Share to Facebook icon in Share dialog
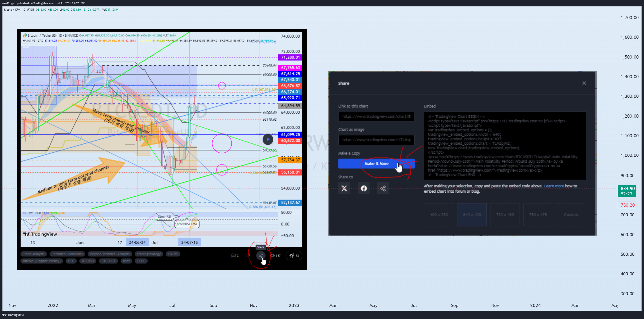 coord(364,188)
